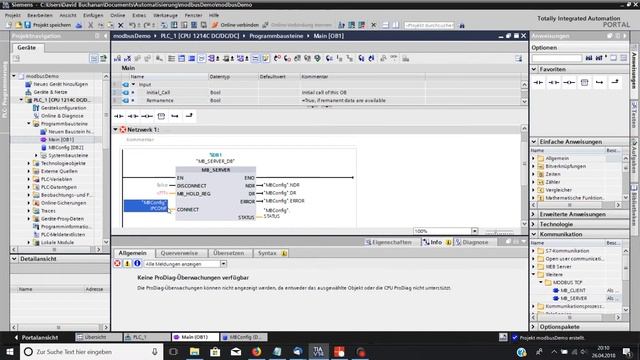Insert normally open contact from editor favorites bar
640x360 pixels.
pos(119,116)
